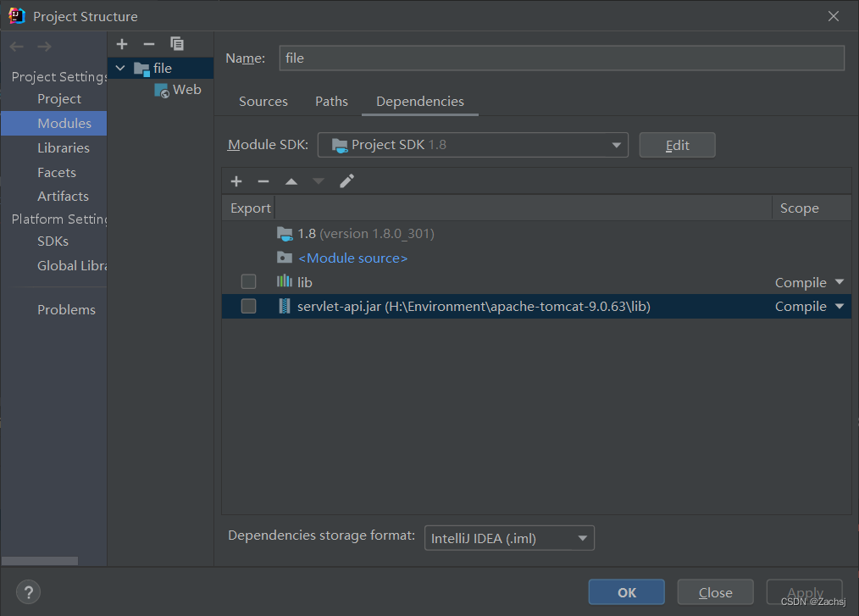Open Global Libraries in sidebar
The height and width of the screenshot is (616, 859).
pyautogui.click(x=72, y=266)
